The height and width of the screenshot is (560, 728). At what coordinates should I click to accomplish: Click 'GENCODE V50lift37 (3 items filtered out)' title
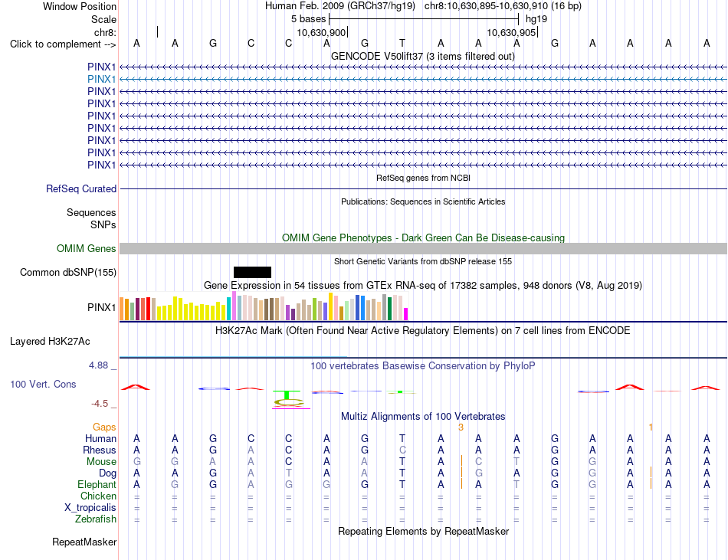[x=422, y=56]
